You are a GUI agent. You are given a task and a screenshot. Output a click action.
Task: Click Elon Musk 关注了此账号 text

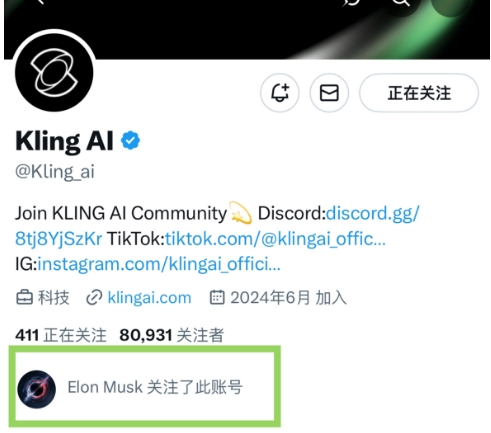[155, 387]
